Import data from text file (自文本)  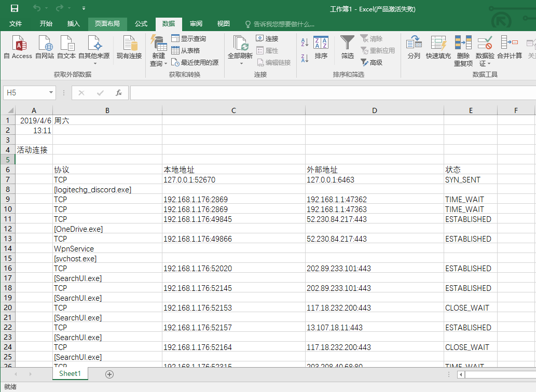[66, 47]
